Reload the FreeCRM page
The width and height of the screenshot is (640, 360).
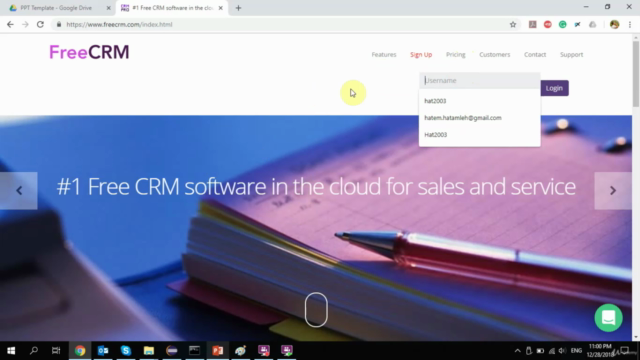(40, 24)
